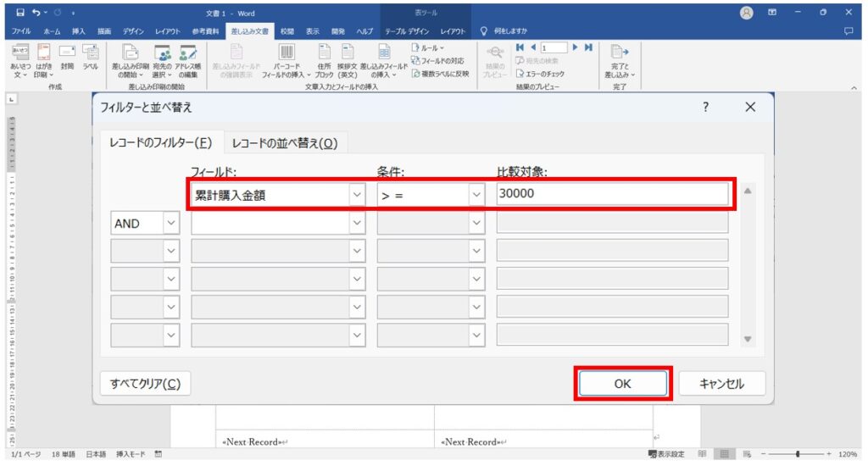
Task: Click next record arrow in preview group
Action: pos(576,47)
